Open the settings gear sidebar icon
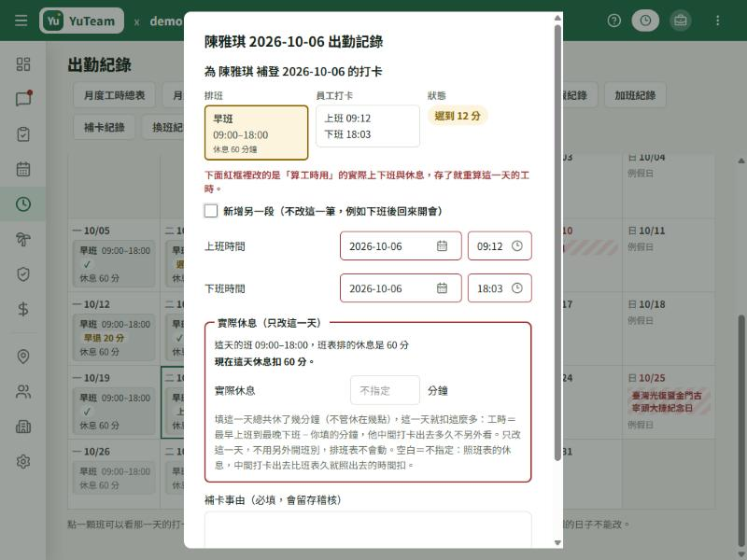This screenshot has width=747, height=560. pos(22,461)
